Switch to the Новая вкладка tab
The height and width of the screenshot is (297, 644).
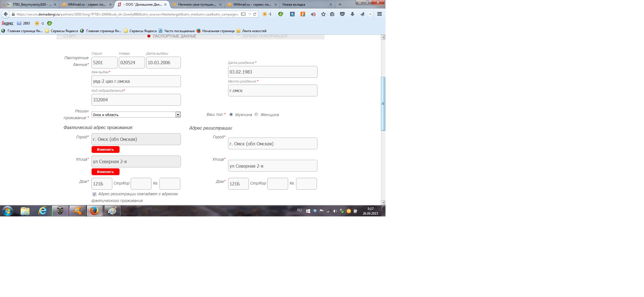pyautogui.click(x=306, y=5)
